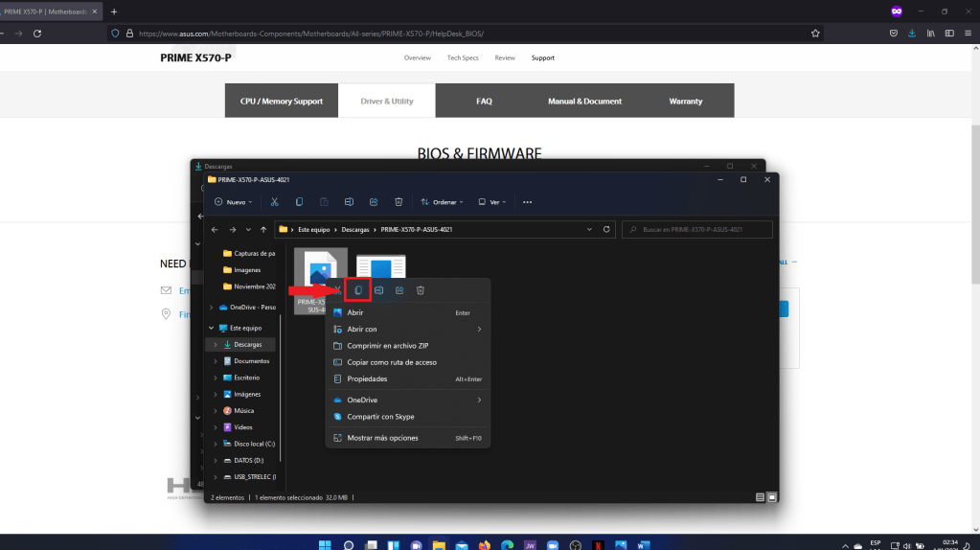
Task: Click the Cut scissors icon in Explorer toolbar
Action: (274, 202)
